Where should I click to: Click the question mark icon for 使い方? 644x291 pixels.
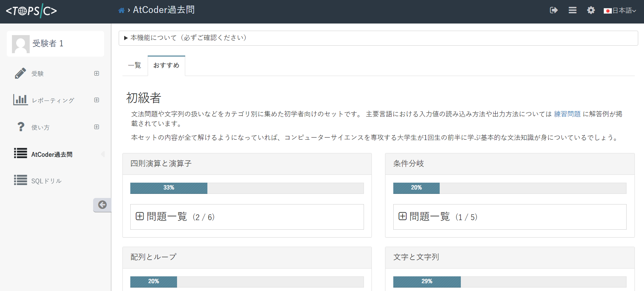[x=21, y=127]
